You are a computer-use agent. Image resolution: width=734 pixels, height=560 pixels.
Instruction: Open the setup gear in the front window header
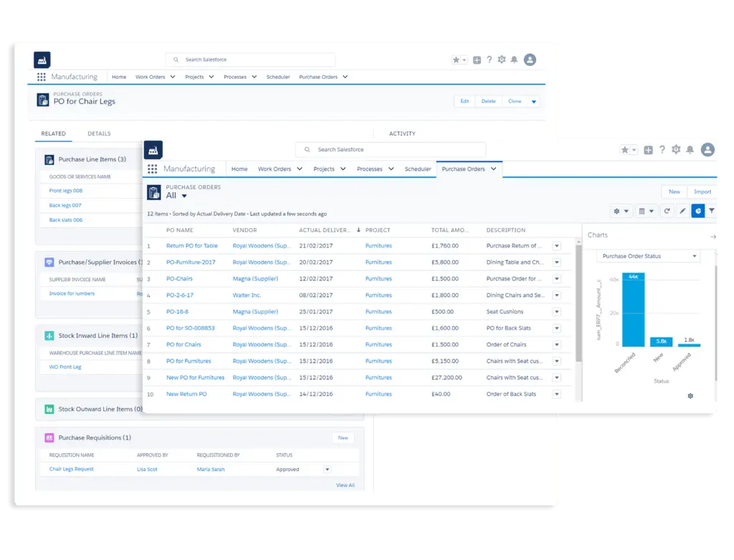point(676,150)
